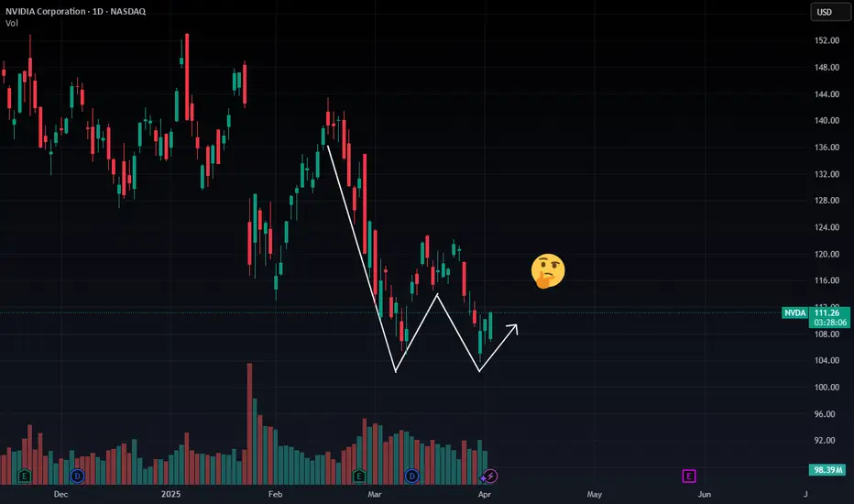Image resolution: width=854 pixels, height=504 pixels.
Task: Click the 136.00 price axis label
Action: 827,148
